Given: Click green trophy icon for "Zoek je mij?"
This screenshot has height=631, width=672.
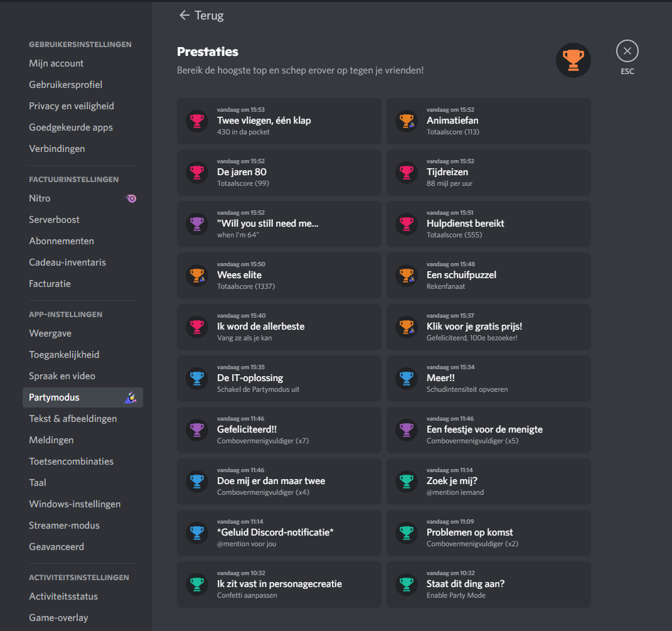Looking at the screenshot, I should 407,481.
